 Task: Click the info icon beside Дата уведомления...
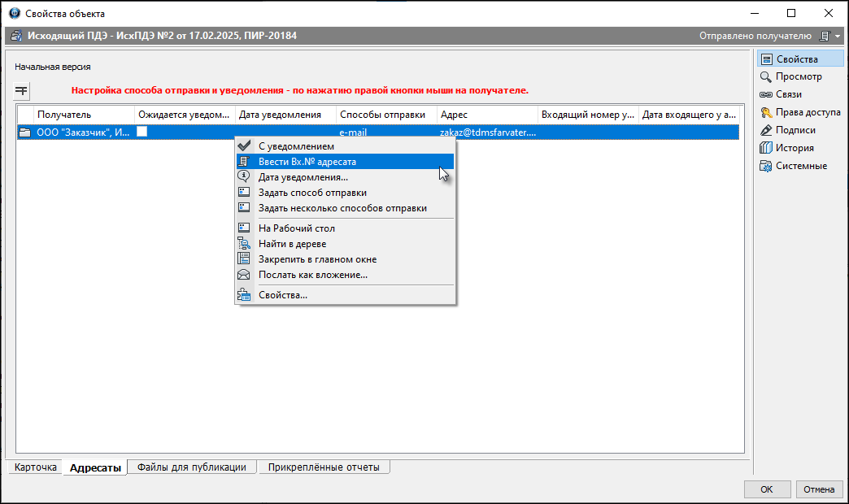[244, 176]
